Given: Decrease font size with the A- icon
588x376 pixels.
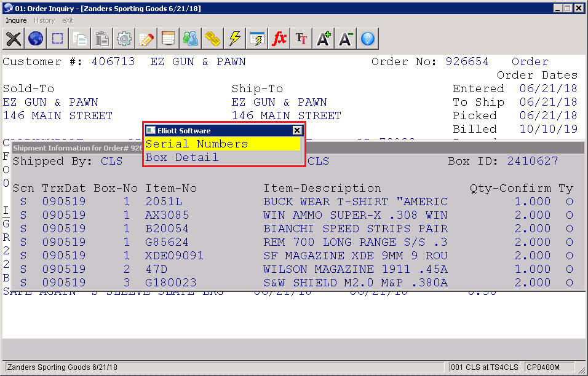Looking at the screenshot, I should (346, 39).
